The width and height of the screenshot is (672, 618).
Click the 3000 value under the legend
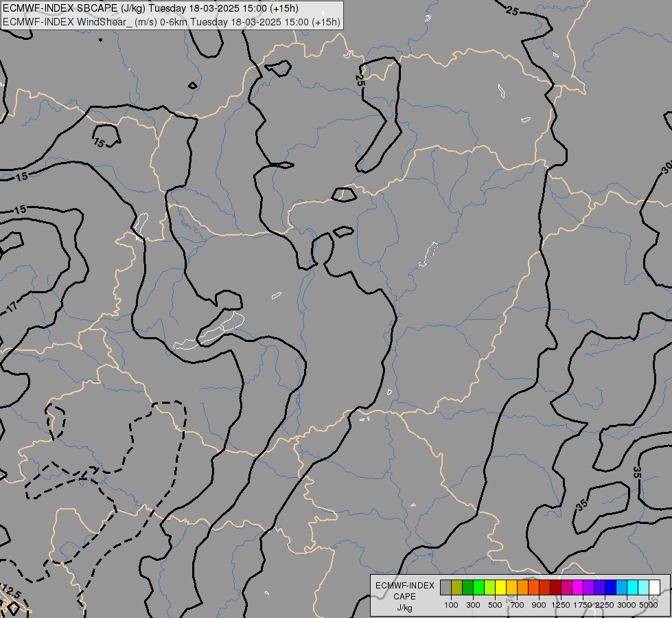tap(627, 605)
